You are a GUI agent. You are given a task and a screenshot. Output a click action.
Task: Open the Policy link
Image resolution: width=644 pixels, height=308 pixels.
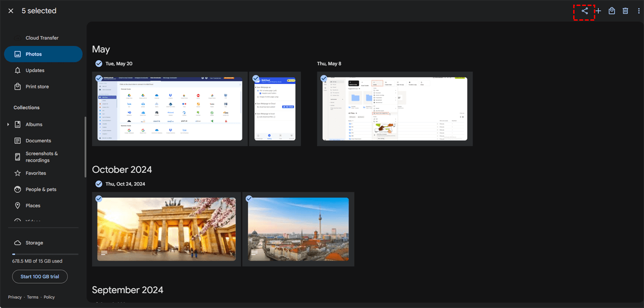tap(49, 297)
